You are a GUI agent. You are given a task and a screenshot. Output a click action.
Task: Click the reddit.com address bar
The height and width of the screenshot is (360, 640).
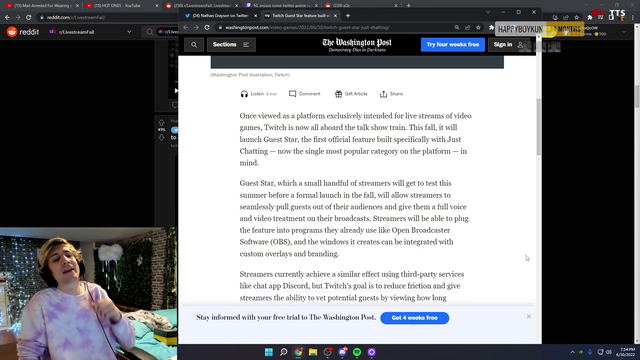108,18
